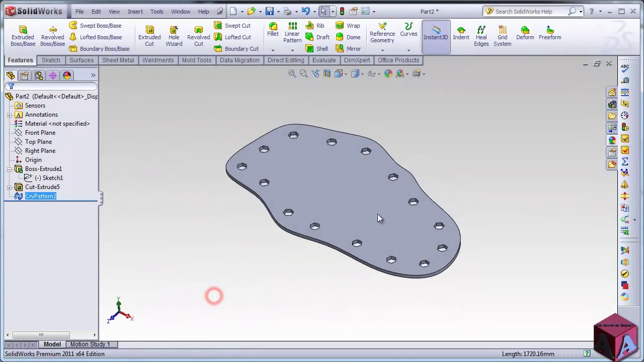The image size is (644, 362).
Task: Switch to the Sheet Metal tab
Action: 118,60
